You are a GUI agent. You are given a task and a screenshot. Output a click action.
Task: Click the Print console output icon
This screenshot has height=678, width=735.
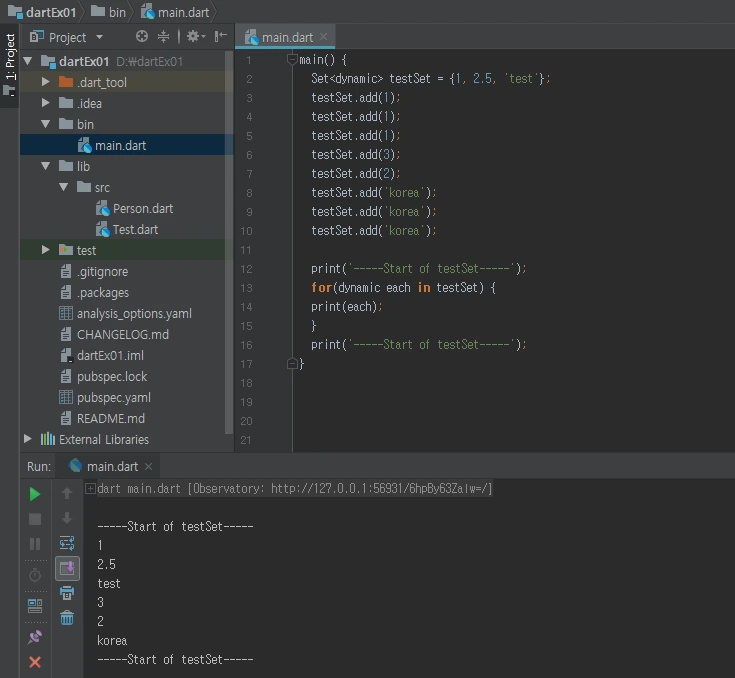67,593
